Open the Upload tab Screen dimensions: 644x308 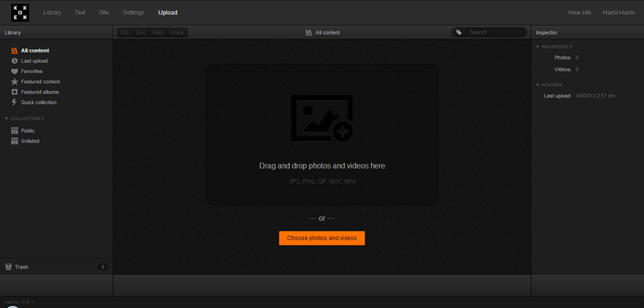click(x=168, y=12)
